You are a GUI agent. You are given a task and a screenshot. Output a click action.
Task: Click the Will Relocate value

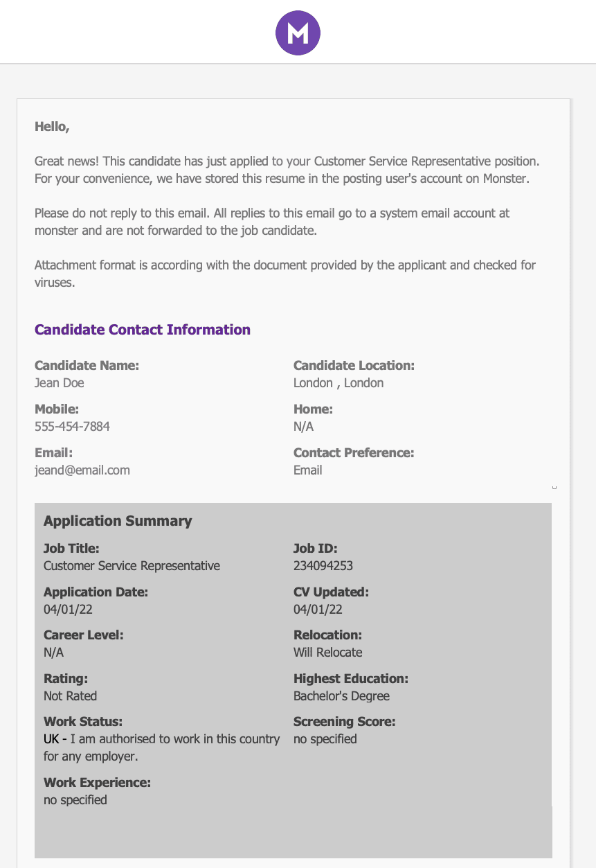pyautogui.click(x=327, y=653)
